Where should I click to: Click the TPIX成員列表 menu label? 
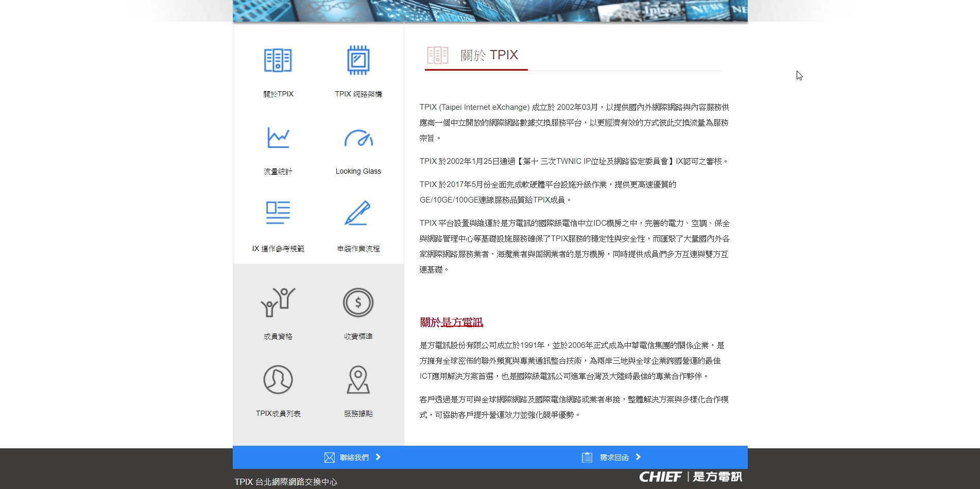coord(278,414)
